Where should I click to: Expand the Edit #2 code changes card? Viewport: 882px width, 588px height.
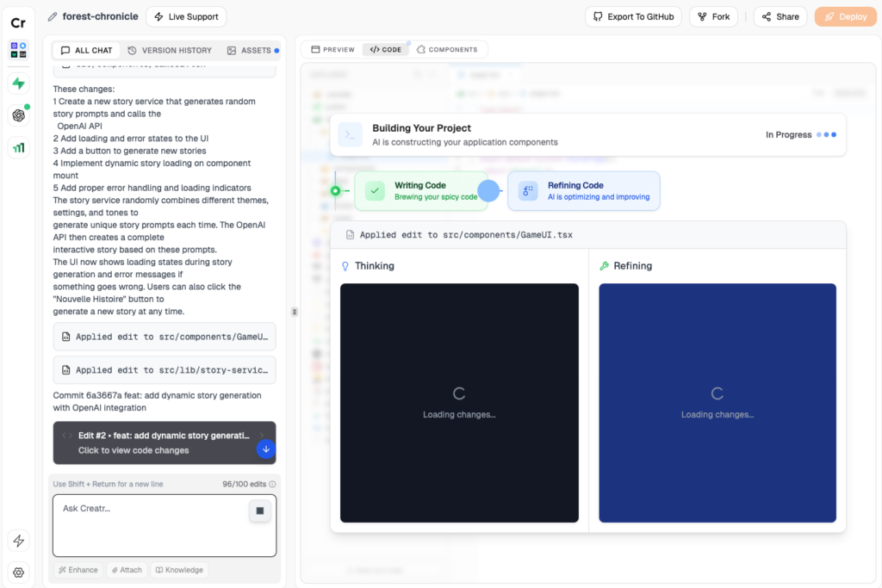point(155,443)
